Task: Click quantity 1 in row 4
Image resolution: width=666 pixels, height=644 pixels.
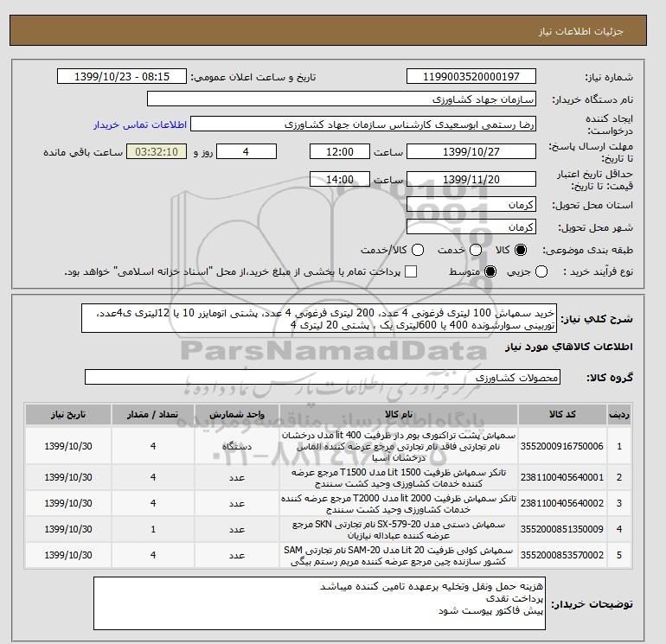Action: (x=153, y=529)
